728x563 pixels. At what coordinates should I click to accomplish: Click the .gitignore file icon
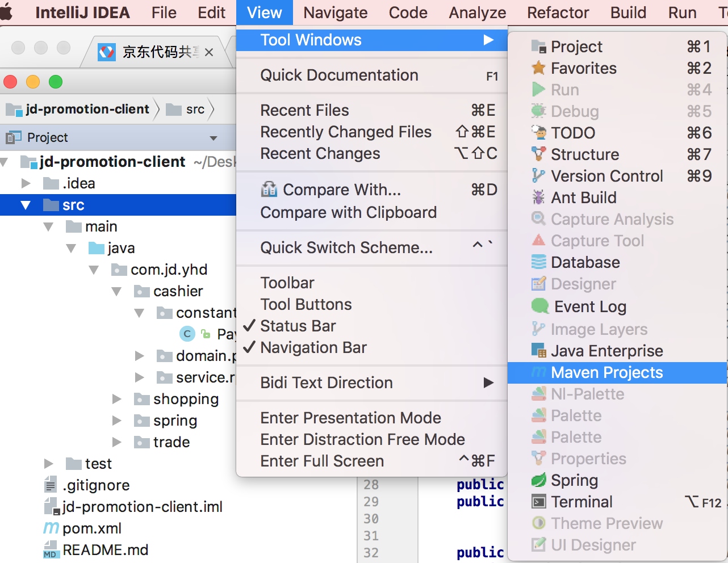click(x=51, y=485)
